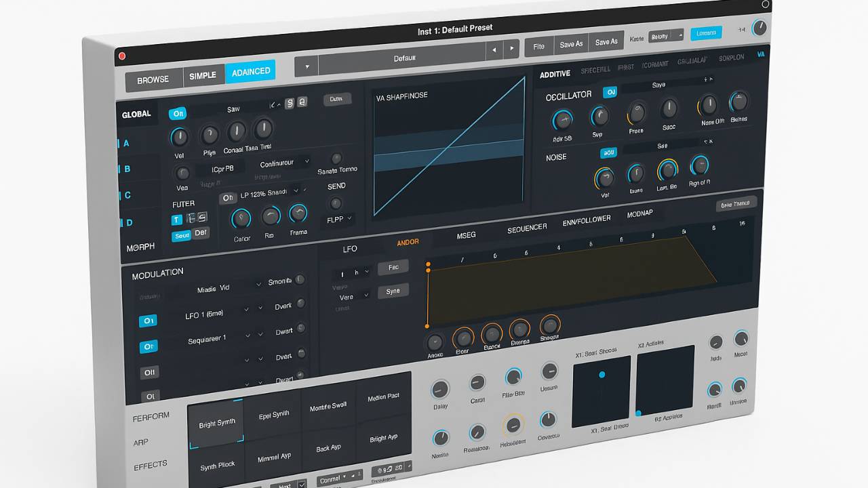Toggle the switch left of LFO 1 (6me)
The image size is (868, 488).
[149, 321]
